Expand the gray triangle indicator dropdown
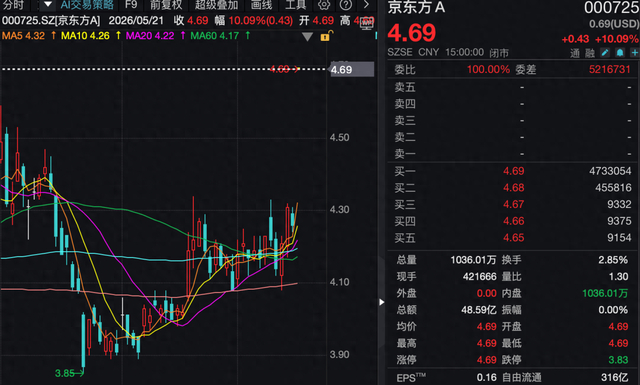The width and height of the screenshot is (640, 385). 307,37
